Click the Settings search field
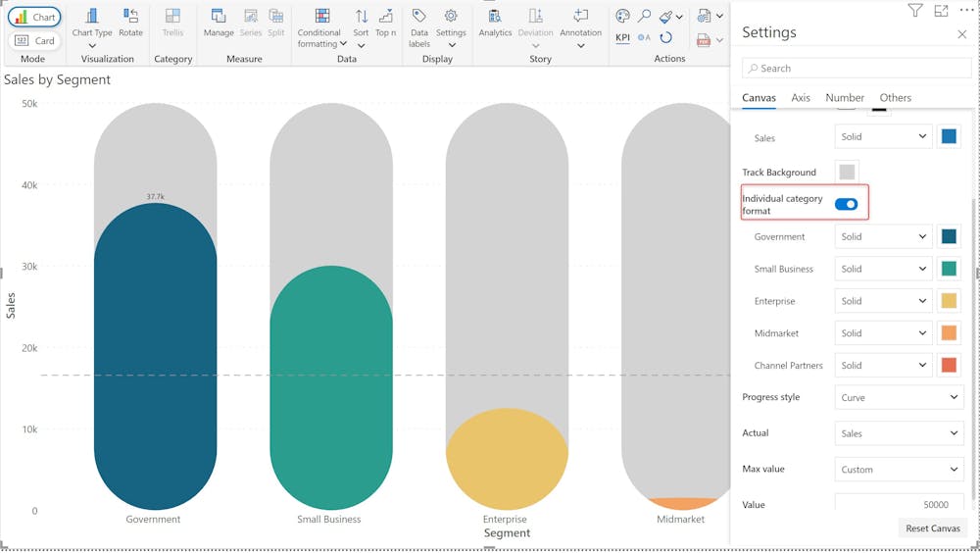The height and width of the screenshot is (553, 980). (857, 69)
